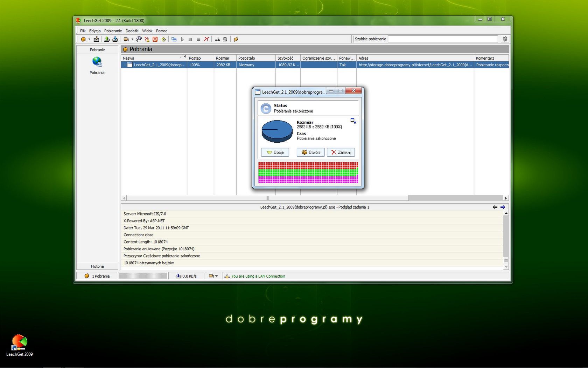Click the Zamknij button in download dialog
Screen dimensions: 588x368
point(341,152)
